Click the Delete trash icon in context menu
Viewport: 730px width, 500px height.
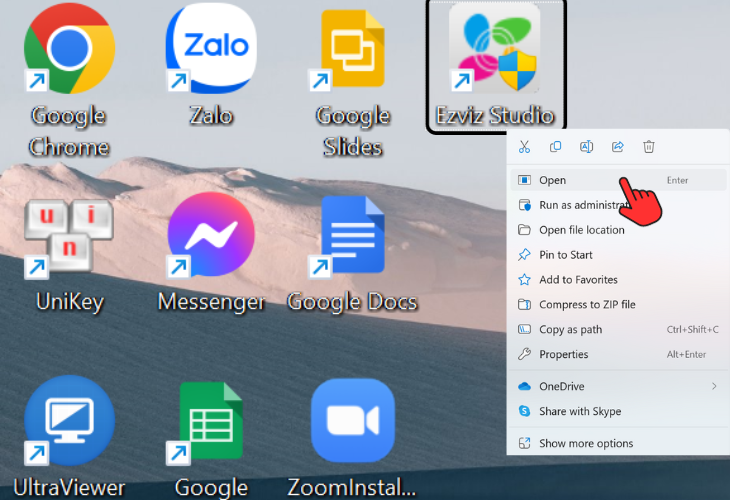pos(649,147)
